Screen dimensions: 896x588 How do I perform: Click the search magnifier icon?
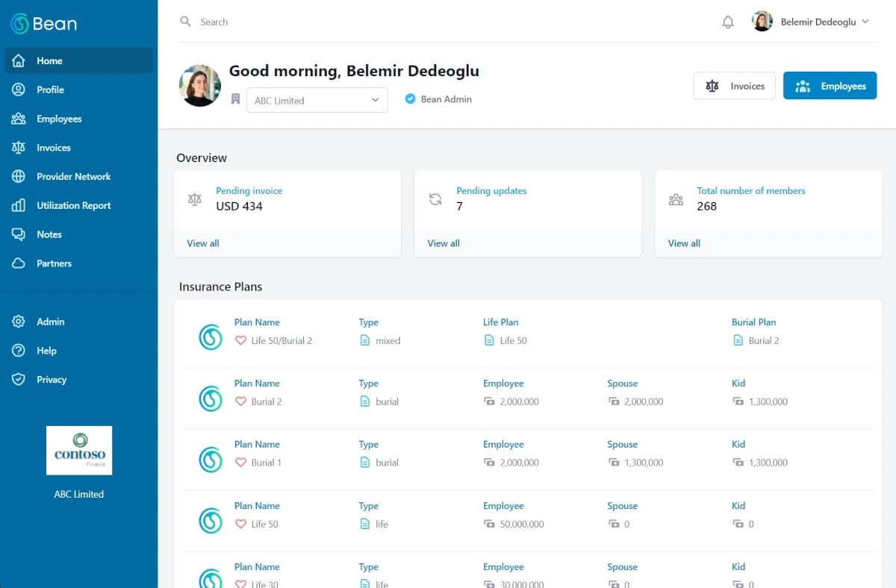tap(186, 22)
